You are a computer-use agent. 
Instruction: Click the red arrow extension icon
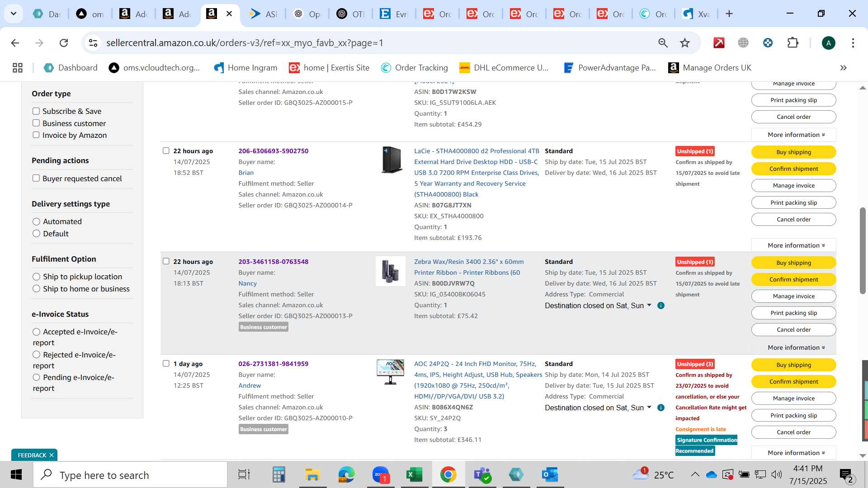pyautogui.click(x=719, y=43)
